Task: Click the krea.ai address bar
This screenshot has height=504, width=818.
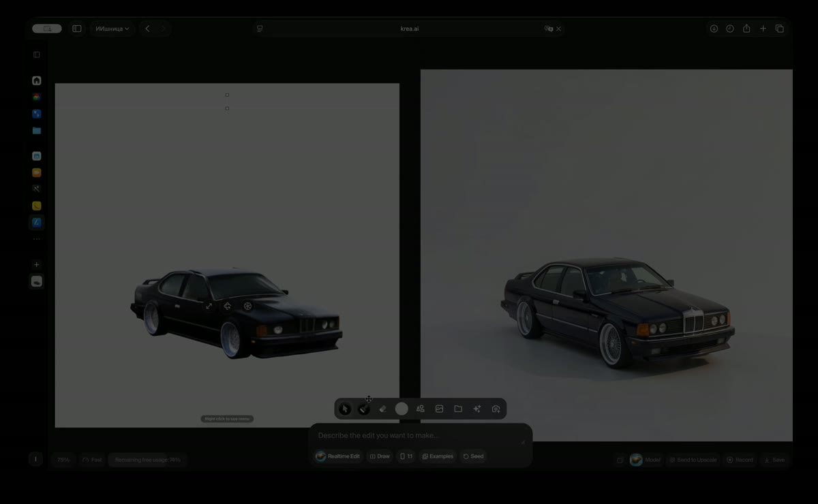Action: point(409,29)
